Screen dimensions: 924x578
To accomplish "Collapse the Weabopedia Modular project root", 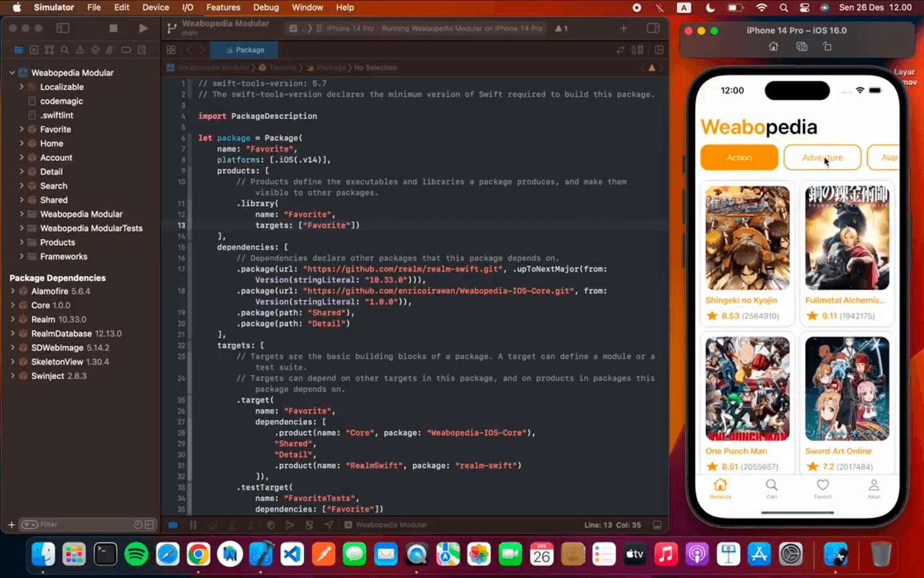I will (x=12, y=73).
